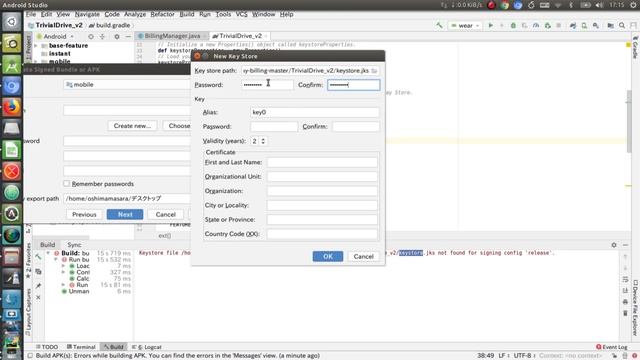This screenshot has height=360, width=640.
Task: Open the Build menu
Action: 187,14
